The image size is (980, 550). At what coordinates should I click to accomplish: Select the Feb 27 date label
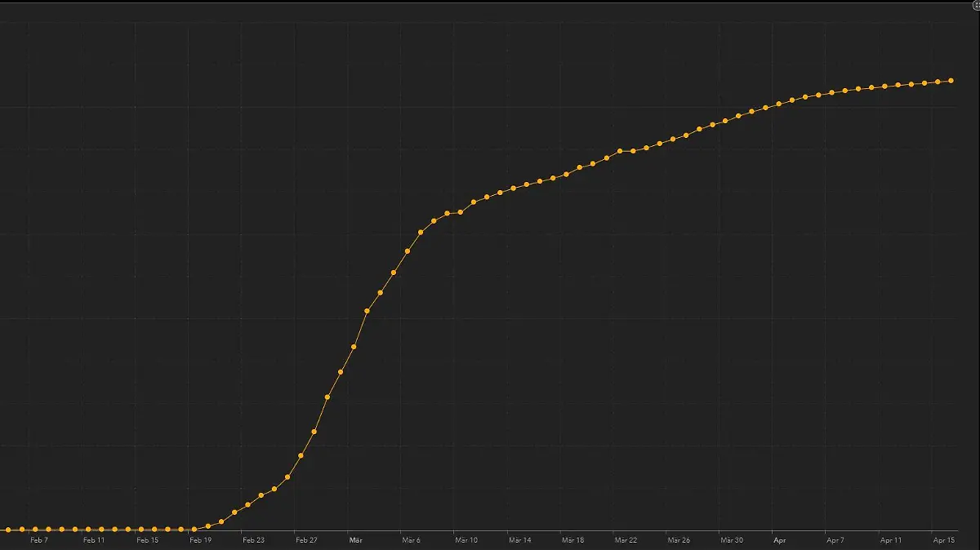pos(306,540)
